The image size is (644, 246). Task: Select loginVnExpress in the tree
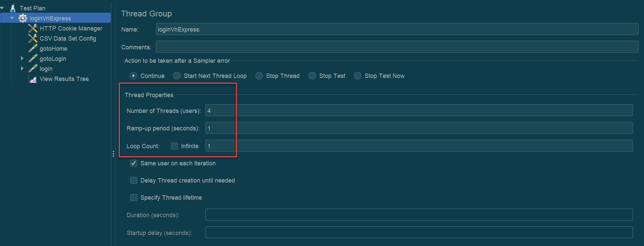point(50,18)
